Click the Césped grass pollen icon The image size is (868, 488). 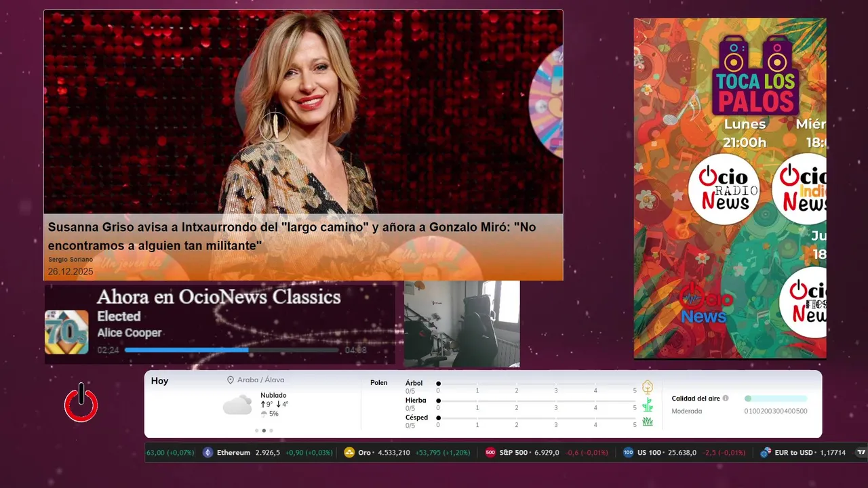[x=648, y=422]
